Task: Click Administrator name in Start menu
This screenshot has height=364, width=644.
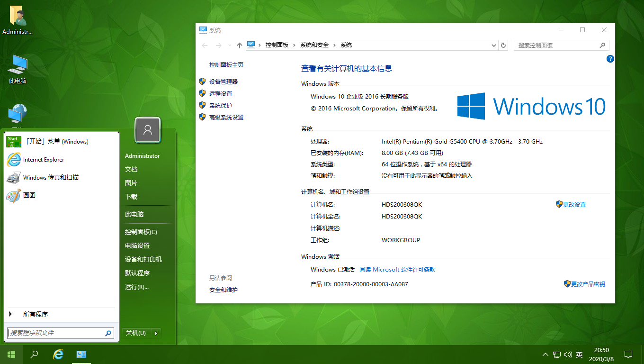Action: pos(143,156)
